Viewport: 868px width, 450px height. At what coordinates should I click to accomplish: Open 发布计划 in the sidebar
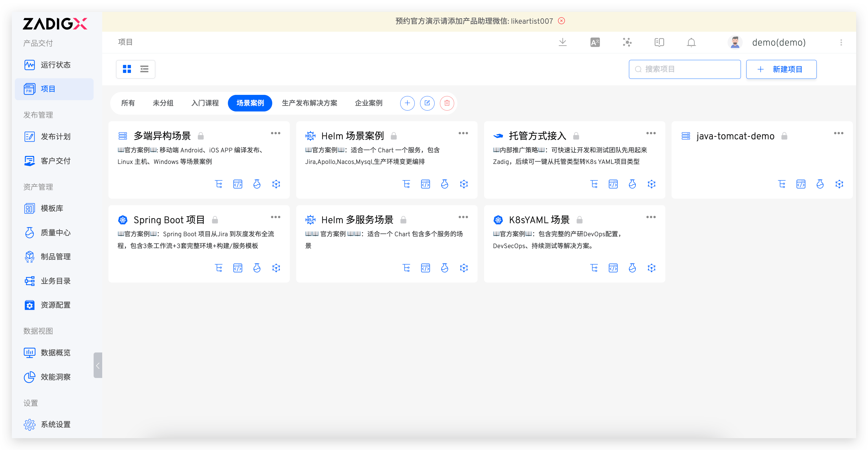55,137
